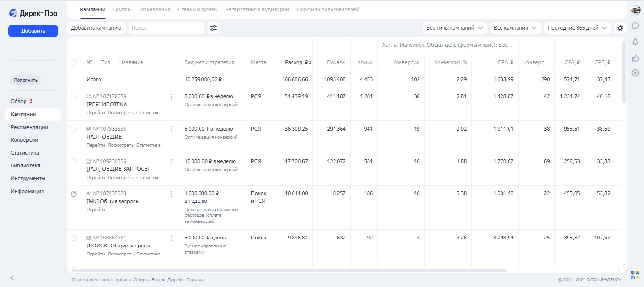Click the play video icon in right sidebar
The width and height of the screenshot is (644, 287).
point(635,73)
